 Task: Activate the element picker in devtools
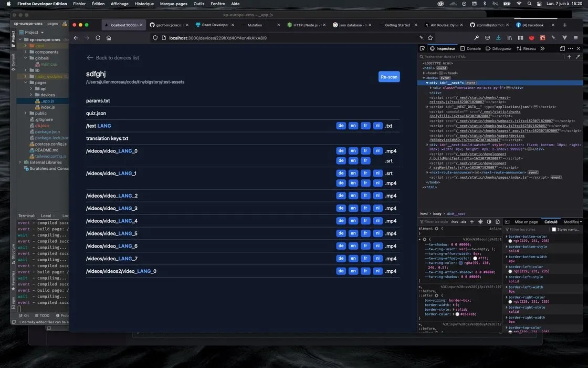pyautogui.click(x=422, y=48)
